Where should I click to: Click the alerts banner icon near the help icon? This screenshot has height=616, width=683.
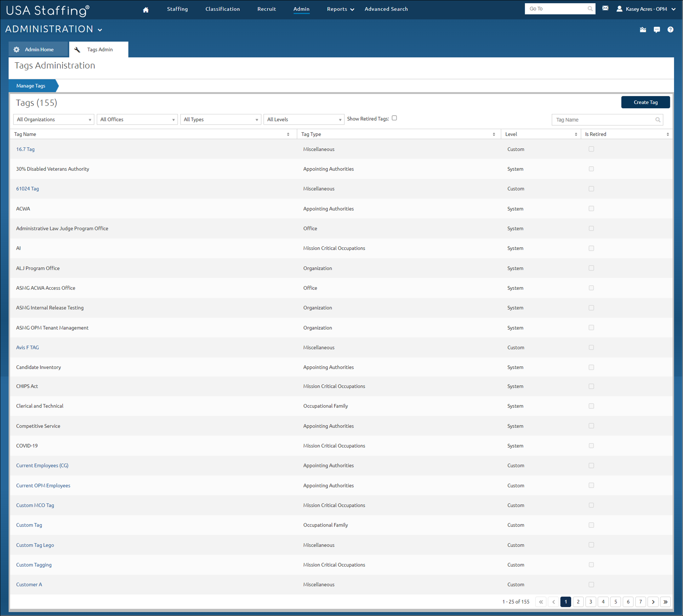(643, 30)
